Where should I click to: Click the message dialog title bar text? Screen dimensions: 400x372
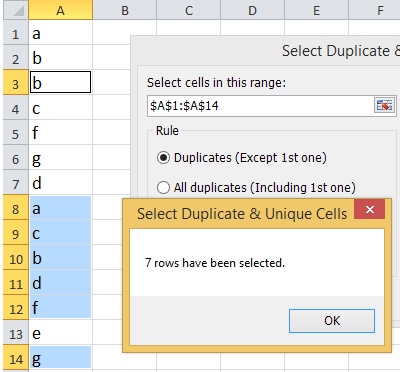point(242,214)
